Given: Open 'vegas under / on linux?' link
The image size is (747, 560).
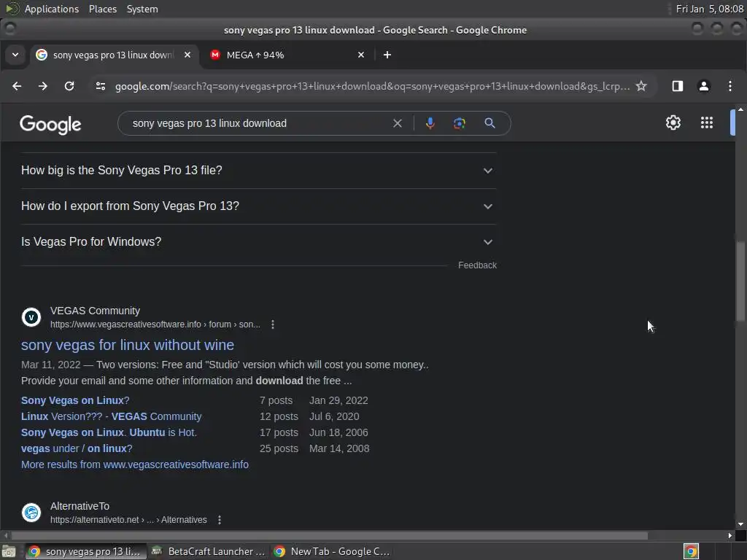Looking at the screenshot, I should click(x=77, y=448).
